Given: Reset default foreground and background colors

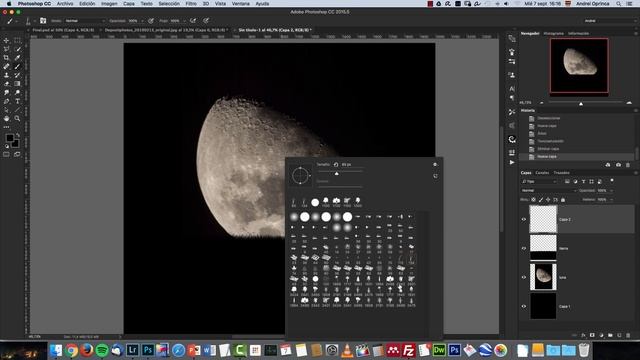Looking at the screenshot, I should (x=7, y=146).
